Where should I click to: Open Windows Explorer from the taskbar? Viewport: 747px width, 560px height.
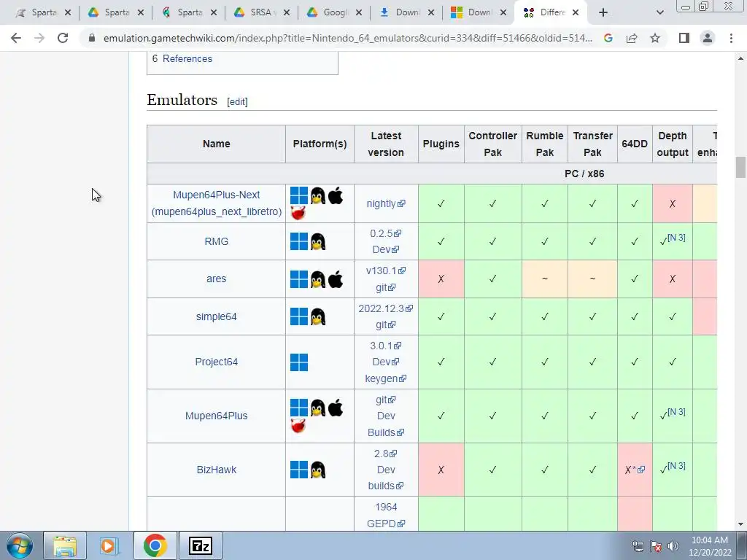[65, 545]
